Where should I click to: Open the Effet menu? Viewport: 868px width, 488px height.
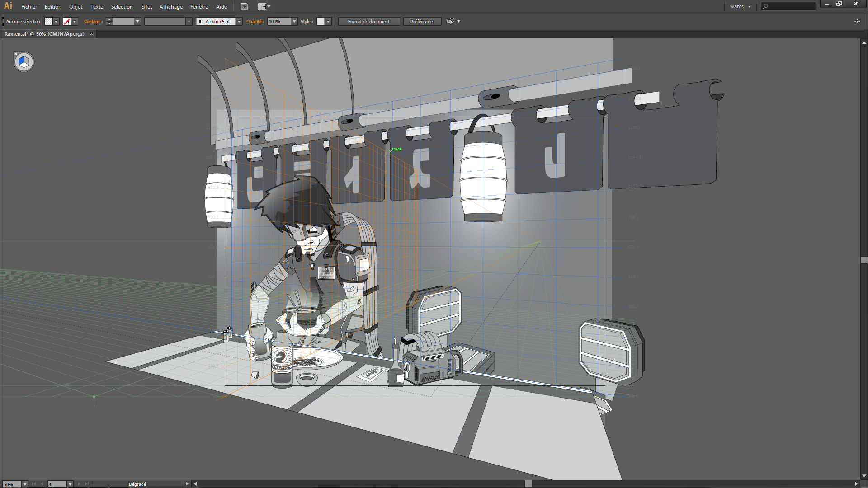click(146, 7)
